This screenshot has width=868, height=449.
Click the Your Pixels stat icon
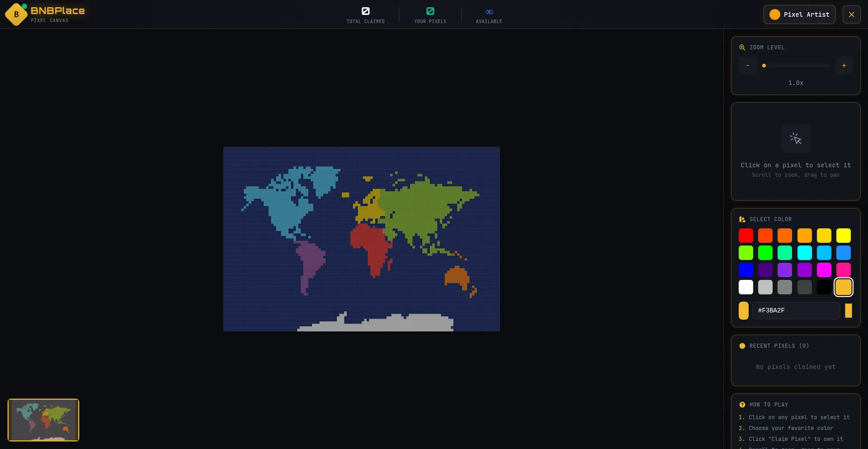click(430, 11)
